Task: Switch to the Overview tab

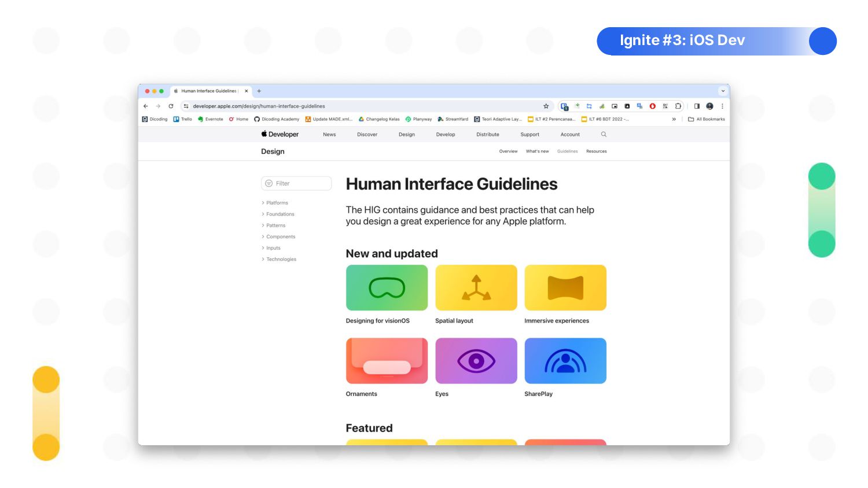Action: [x=509, y=151]
